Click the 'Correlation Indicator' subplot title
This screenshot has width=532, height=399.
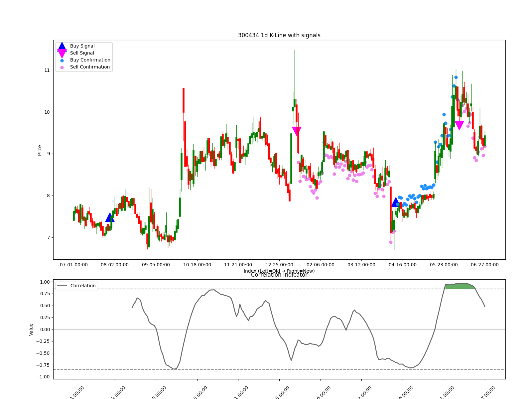[x=279, y=275]
